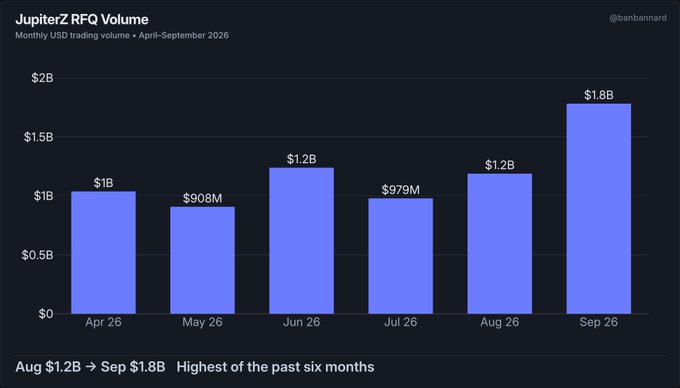
Task: Select the Jun 26 bar
Action: (301, 241)
